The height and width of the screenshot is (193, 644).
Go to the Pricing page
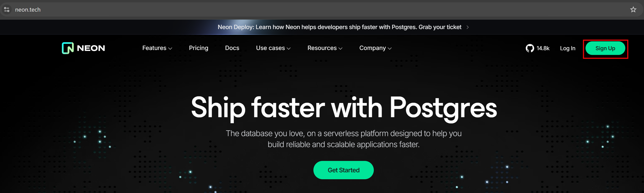point(199,48)
